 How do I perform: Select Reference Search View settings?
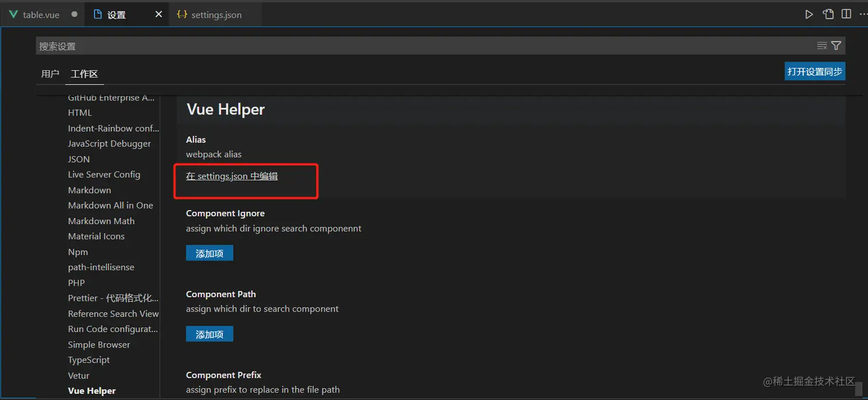pyautogui.click(x=113, y=314)
